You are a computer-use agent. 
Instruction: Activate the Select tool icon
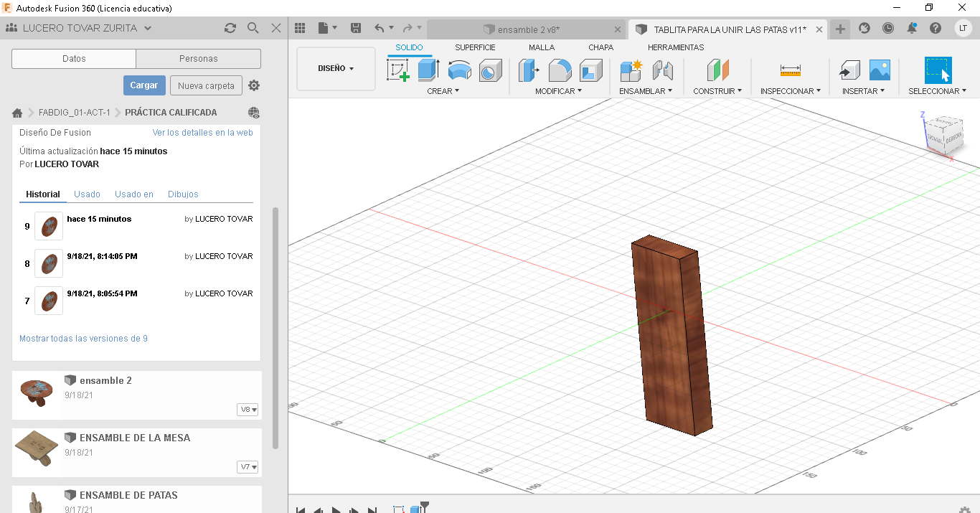pyautogui.click(x=938, y=70)
